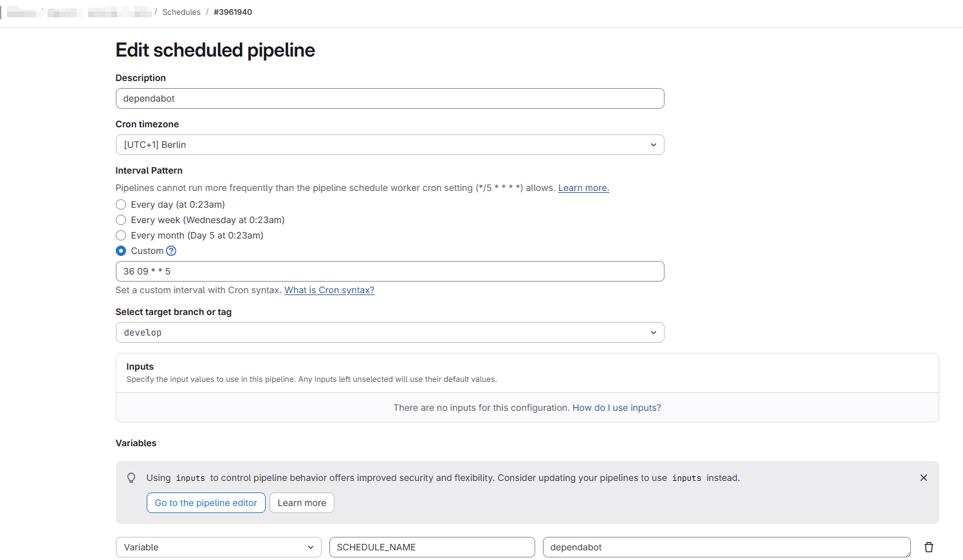Delete the SCHEDULE_NAME variable row
The height and width of the screenshot is (560, 963).
929,547
